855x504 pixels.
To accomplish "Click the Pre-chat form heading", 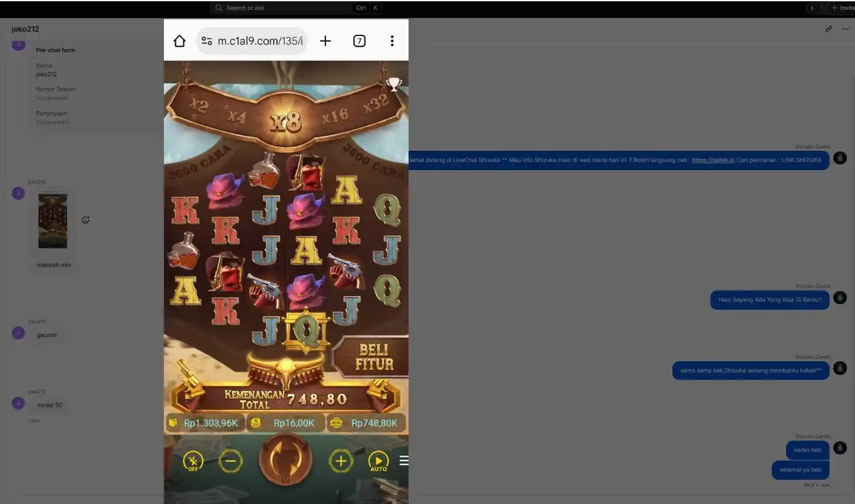I will point(55,50).
